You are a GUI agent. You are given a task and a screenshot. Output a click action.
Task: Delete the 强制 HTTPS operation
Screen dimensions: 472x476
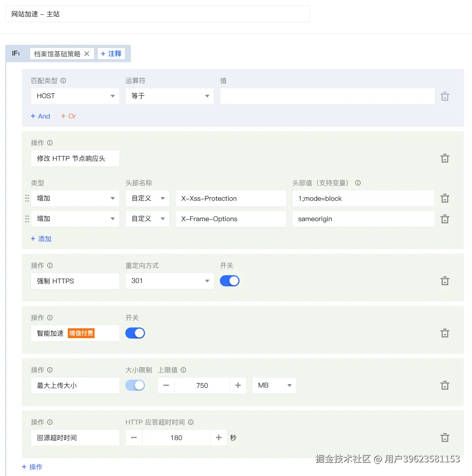click(445, 281)
